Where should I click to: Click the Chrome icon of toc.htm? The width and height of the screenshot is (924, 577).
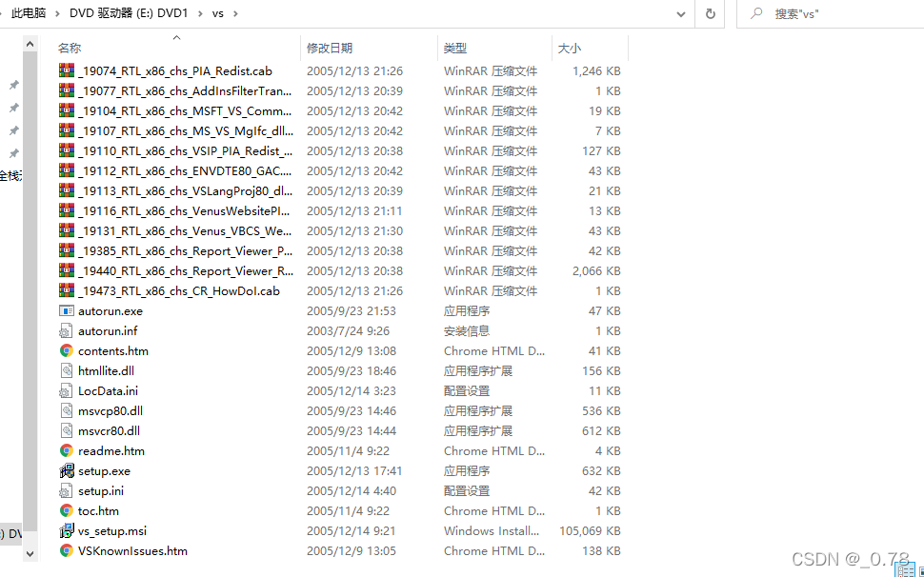click(67, 511)
